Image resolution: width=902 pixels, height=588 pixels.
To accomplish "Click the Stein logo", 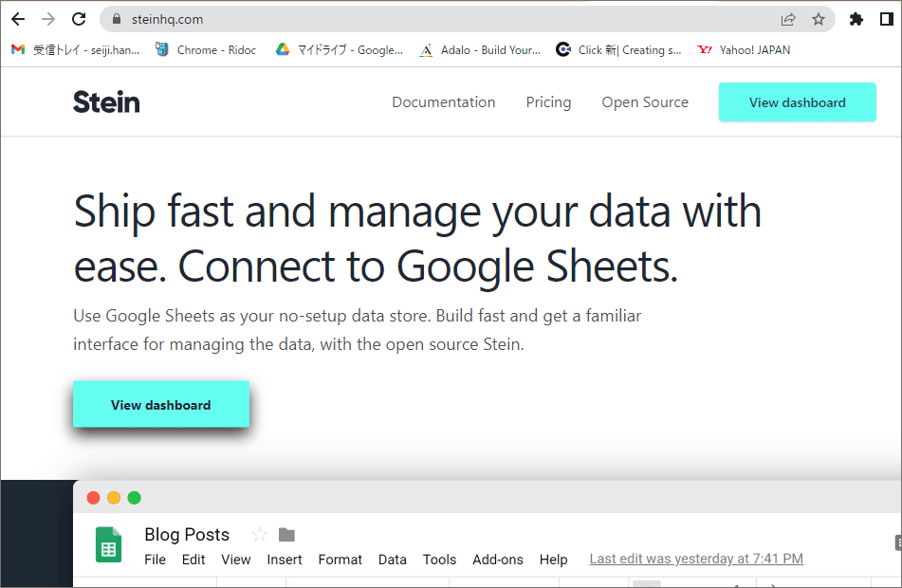I will coord(105,101).
